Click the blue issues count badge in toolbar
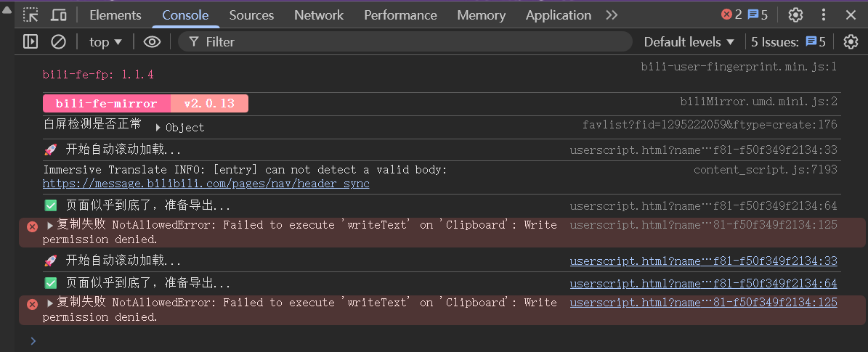868x352 pixels. [x=758, y=15]
